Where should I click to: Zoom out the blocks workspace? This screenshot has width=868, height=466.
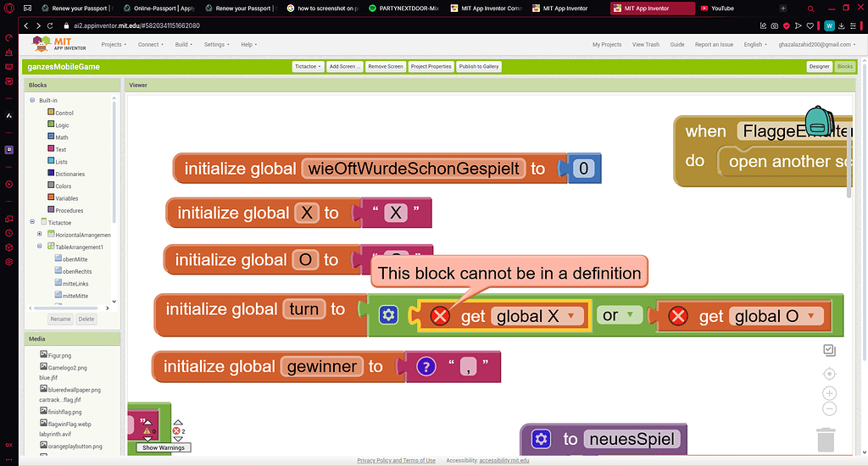tap(830, 409)
